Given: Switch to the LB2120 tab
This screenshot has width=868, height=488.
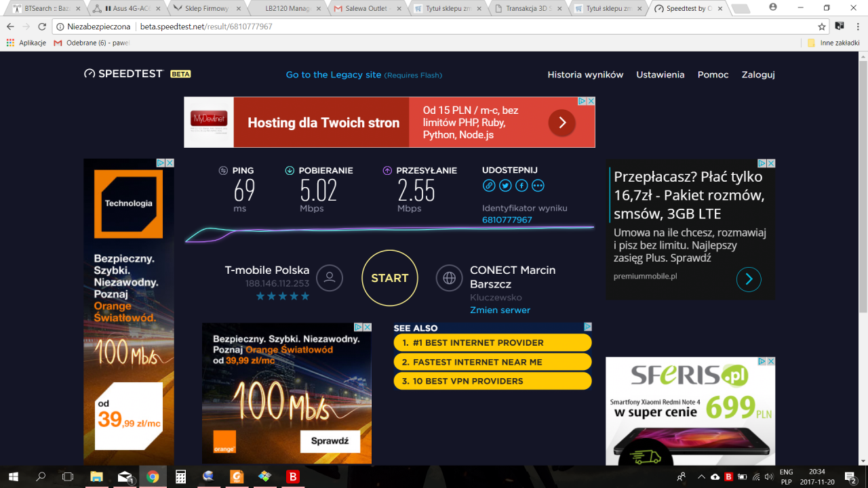Looking at the screenshot, I should point(288,8).
